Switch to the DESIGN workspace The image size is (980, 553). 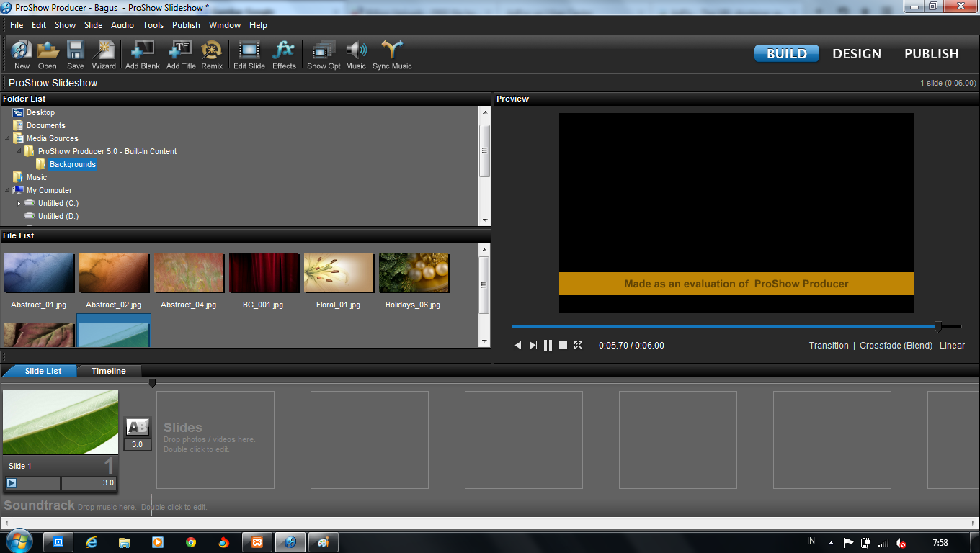click(x=857, y=53)
